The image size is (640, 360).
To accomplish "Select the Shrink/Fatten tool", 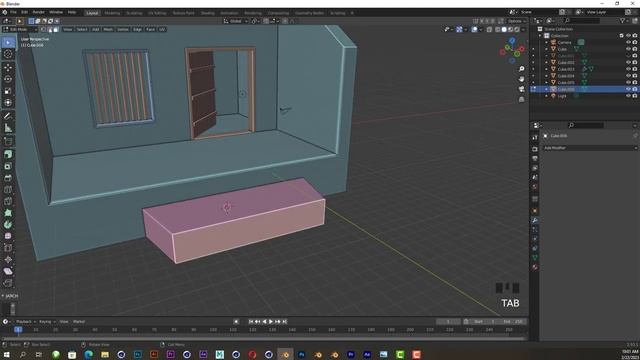I will (x=8, y=259).
